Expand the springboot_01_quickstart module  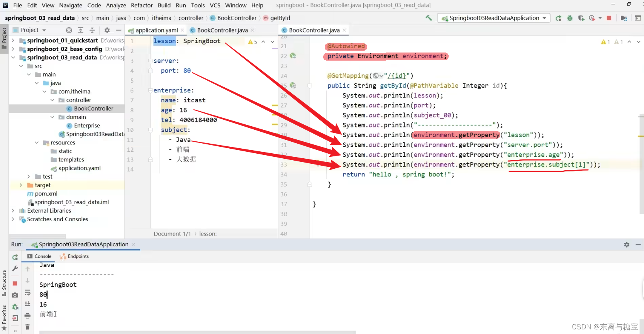click(13, 40)
